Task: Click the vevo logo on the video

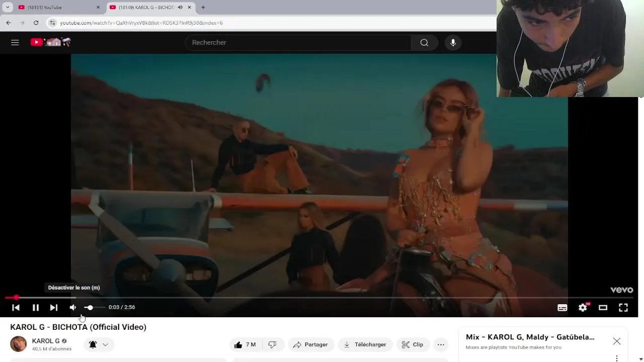Action: [621, 290]
